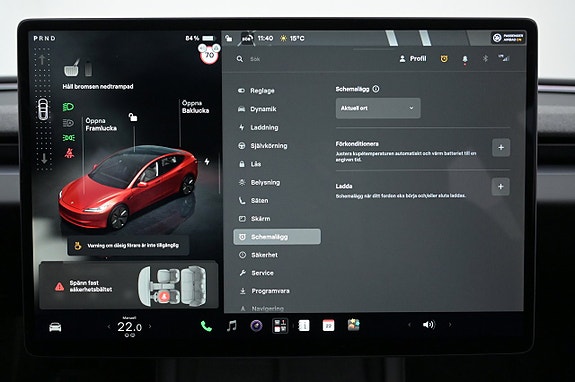
Task: Open car controls icon in bottom bar
Action: coord(55,326)
